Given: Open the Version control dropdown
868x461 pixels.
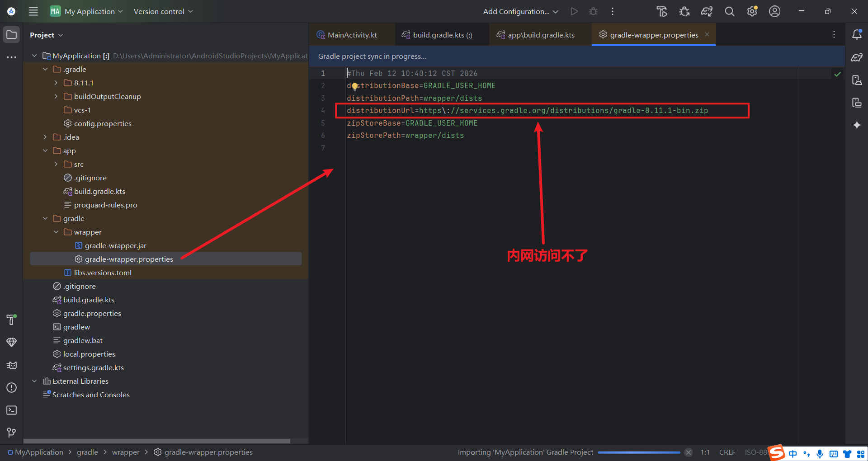Looking at the screenshot, I should 163,11.
